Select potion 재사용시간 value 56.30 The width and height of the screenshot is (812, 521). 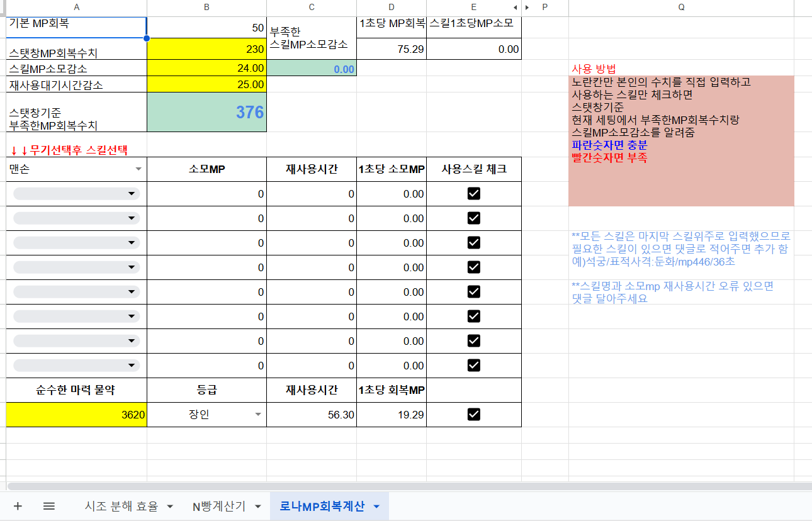click(x=312, y=415)
